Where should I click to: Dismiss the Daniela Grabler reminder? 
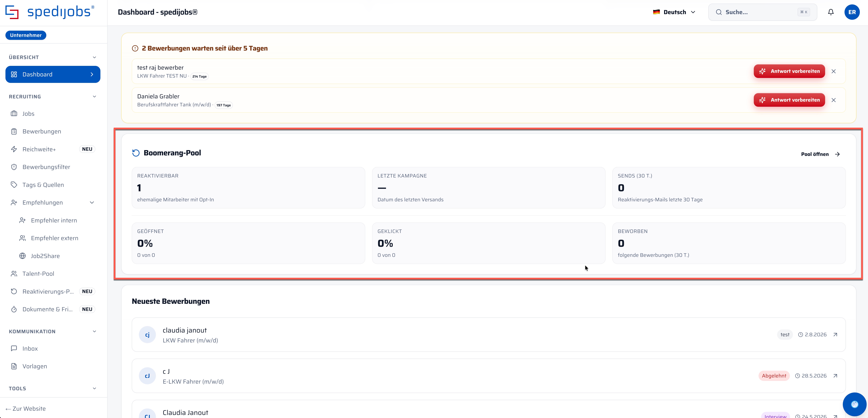(833, 100)
